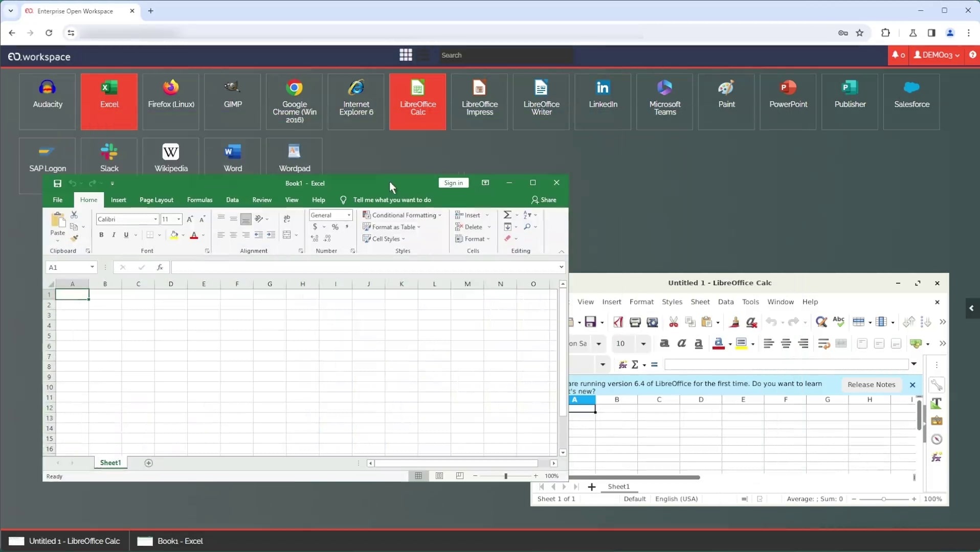Screen dimensions: 980x552
Task: Expand Conditional Formatting in Excel's Styles group
Action: click(402, 215)
